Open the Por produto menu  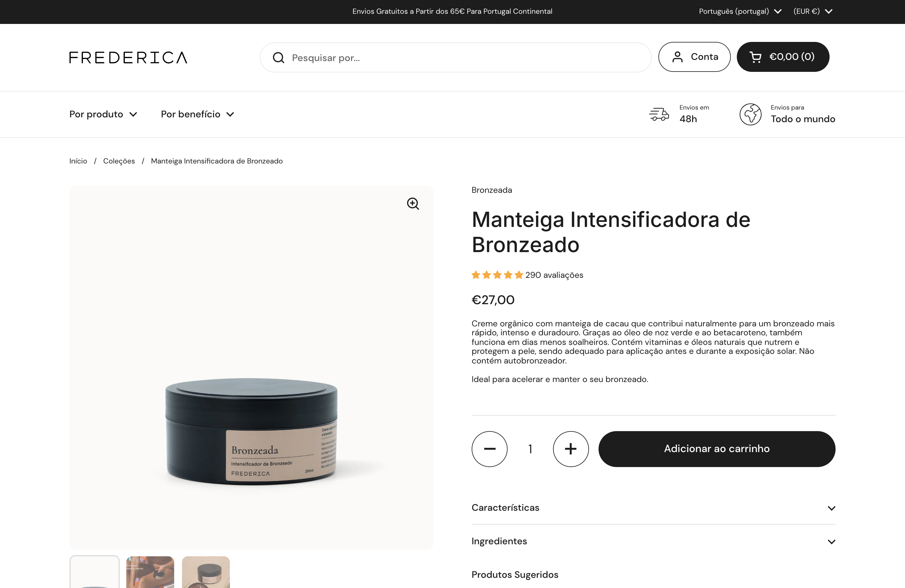click(x=103, y=114)
